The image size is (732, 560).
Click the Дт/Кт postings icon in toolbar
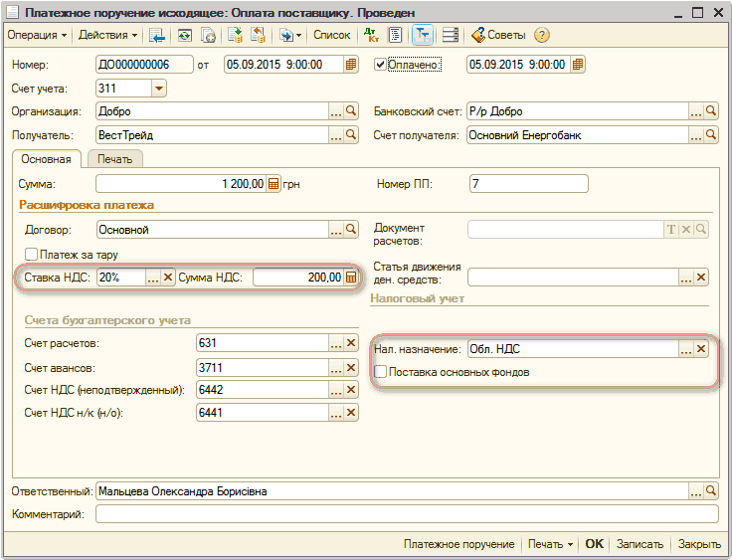(371, 35)
